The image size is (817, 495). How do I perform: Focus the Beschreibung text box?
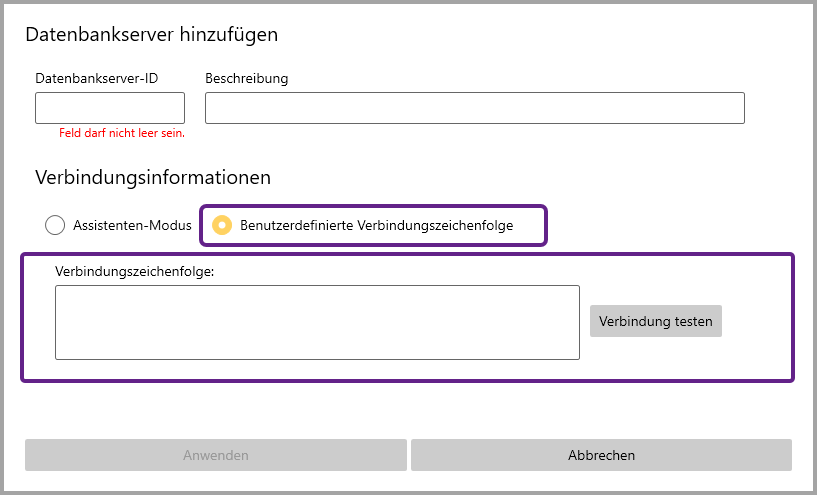[474, 108]
